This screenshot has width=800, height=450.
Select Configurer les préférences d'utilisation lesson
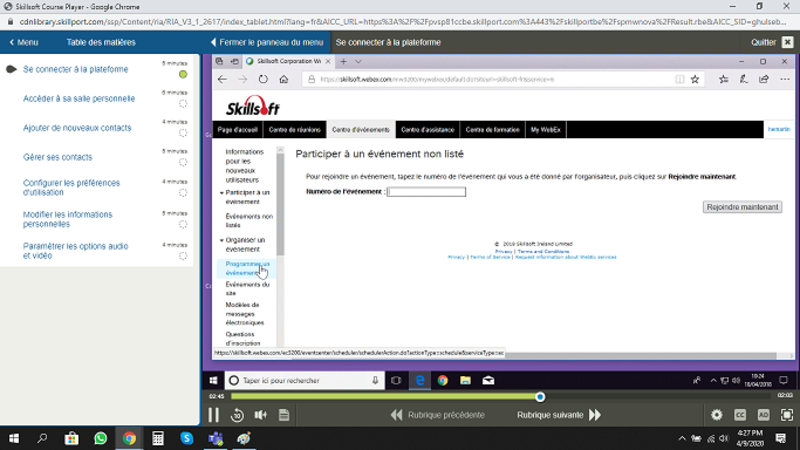click(71, 188)
